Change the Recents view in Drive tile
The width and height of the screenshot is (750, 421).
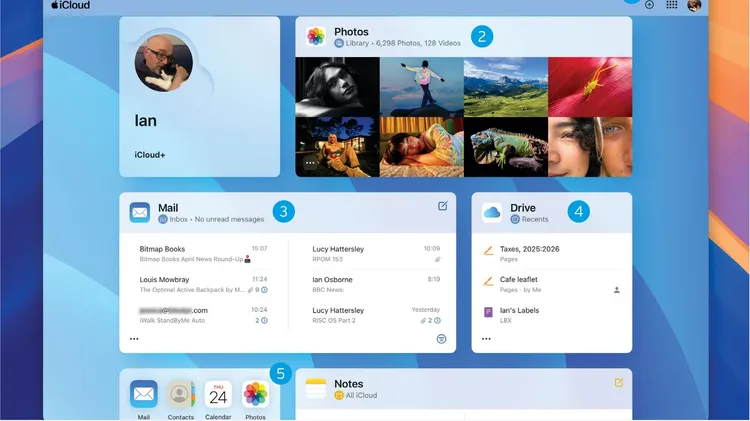(529, 219)
